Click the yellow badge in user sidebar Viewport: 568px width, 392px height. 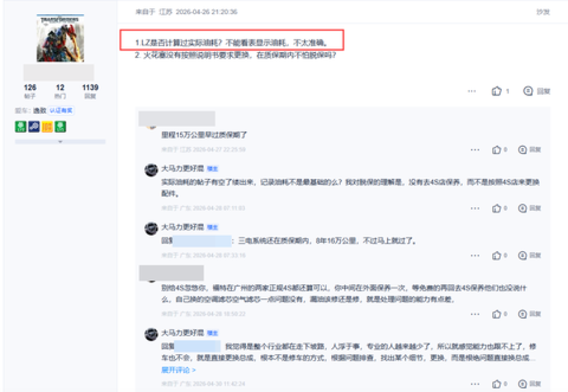[x=47, y=126]
